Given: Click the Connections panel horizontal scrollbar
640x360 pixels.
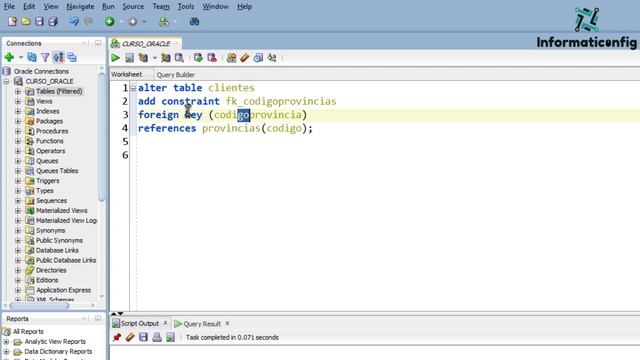Looking at the screenshot, I should pos(40,305).
